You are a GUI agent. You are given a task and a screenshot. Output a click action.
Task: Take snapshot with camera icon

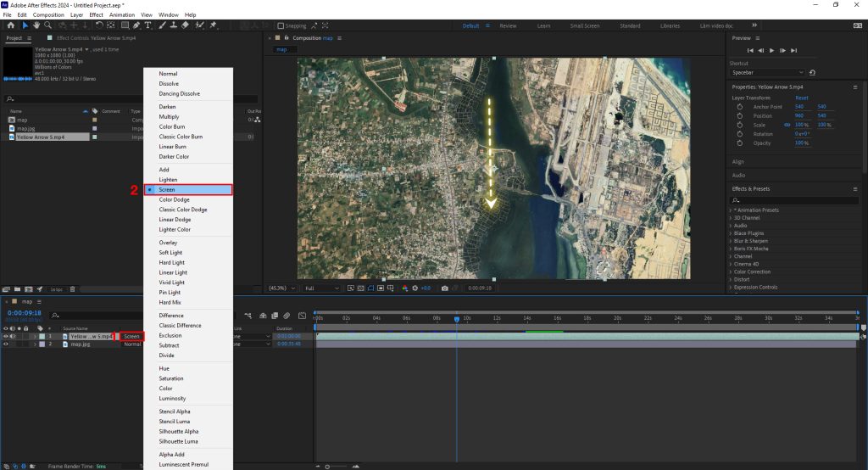pyautogui.click(x=445, y=288)
